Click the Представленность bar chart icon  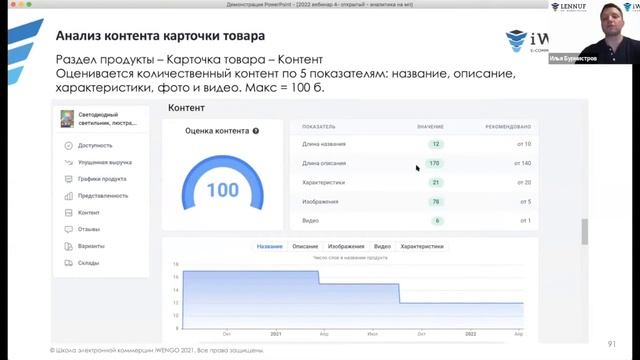69,196
